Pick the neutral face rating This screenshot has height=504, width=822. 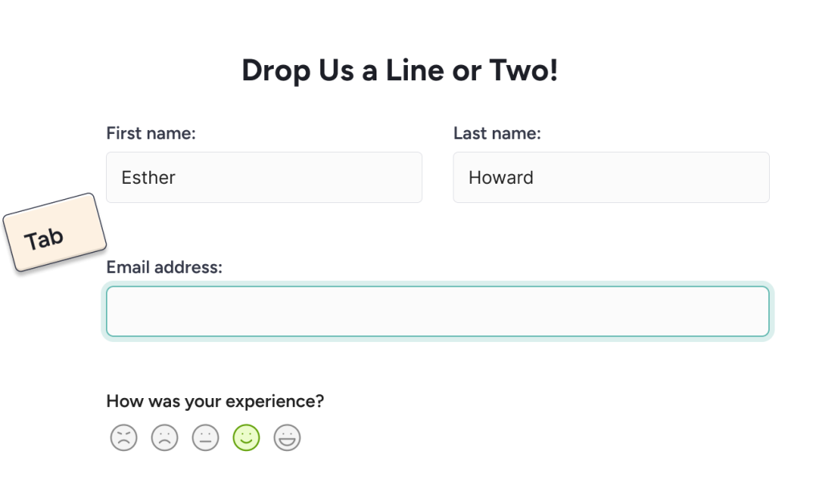click(205, 438)
